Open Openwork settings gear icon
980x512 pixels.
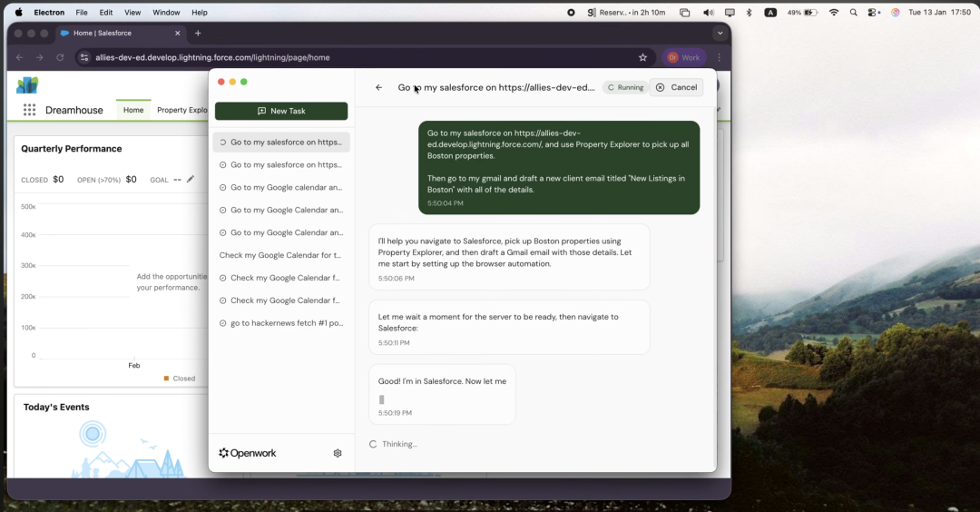coord(338,453)
